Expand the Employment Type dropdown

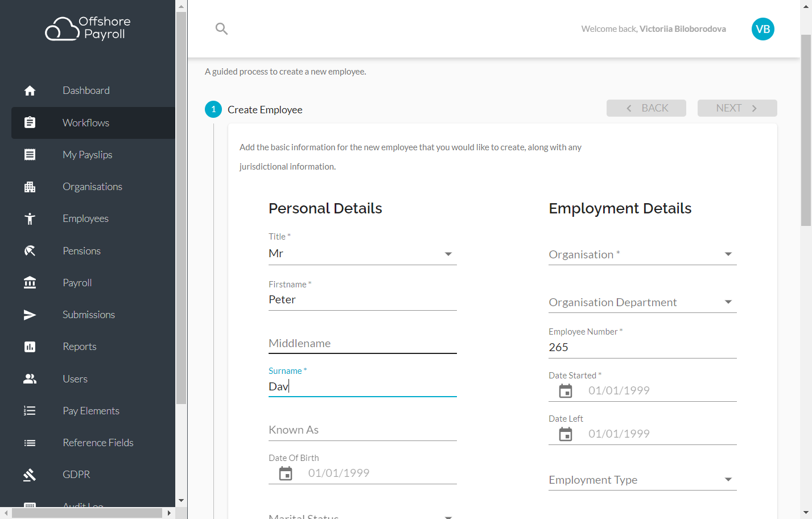point(642,480)
